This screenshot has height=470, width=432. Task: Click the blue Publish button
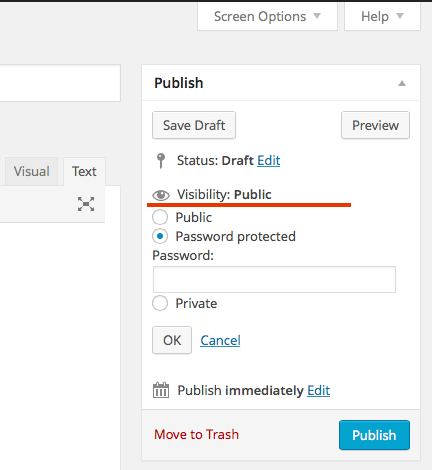[374, 435]
